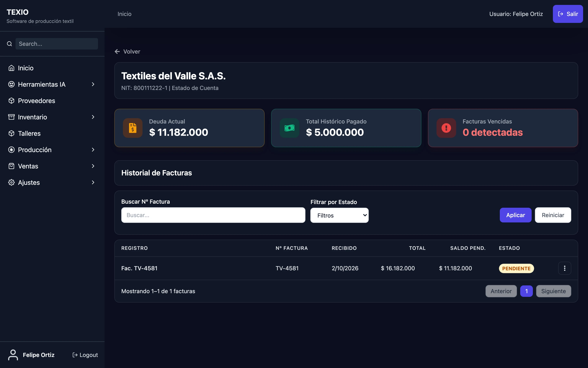Click the sidebar search magnifier icon

click(x=9, y=44)
